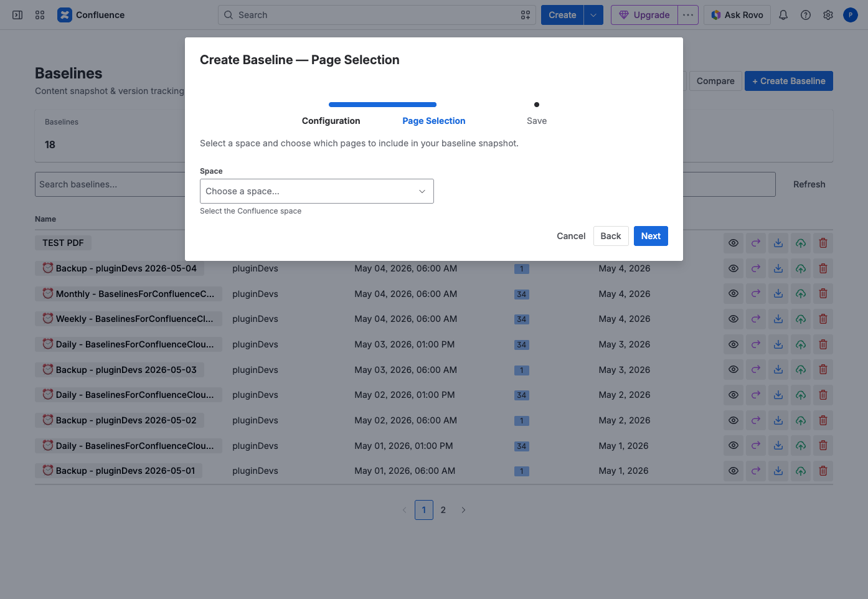Restore upload icon for Backup 2026-05-02

pyautogui.click(x=801, y=420)
